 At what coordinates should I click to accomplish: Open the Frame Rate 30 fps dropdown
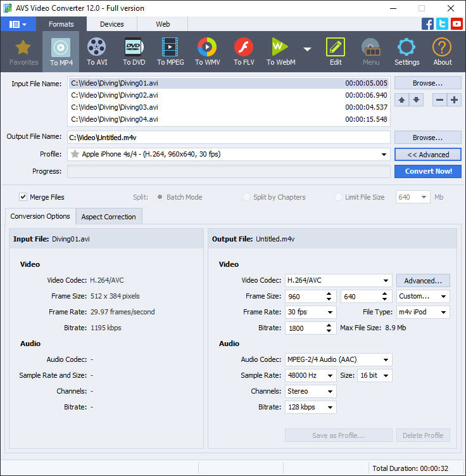coord(310,312)
